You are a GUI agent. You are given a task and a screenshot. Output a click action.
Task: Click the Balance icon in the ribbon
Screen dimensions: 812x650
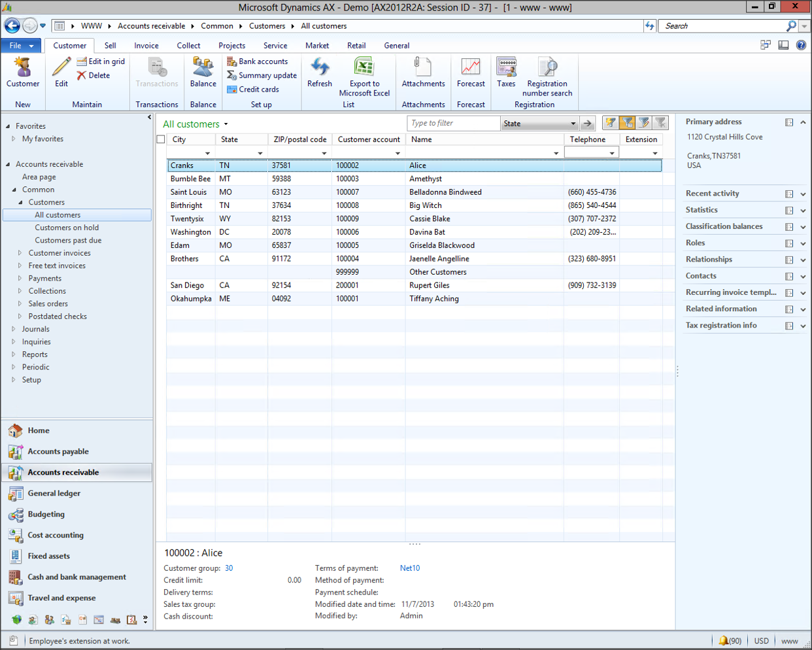click(x=203, y=68)
